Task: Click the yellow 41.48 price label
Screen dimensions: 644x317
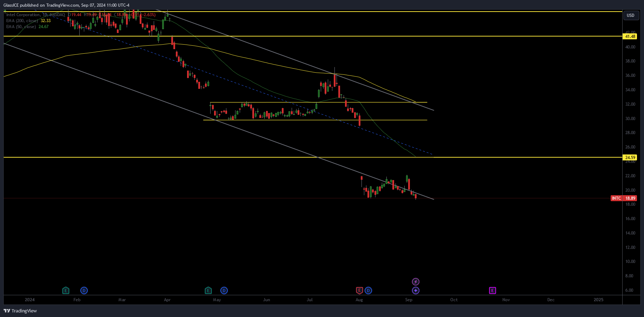Action: [630, 36]
